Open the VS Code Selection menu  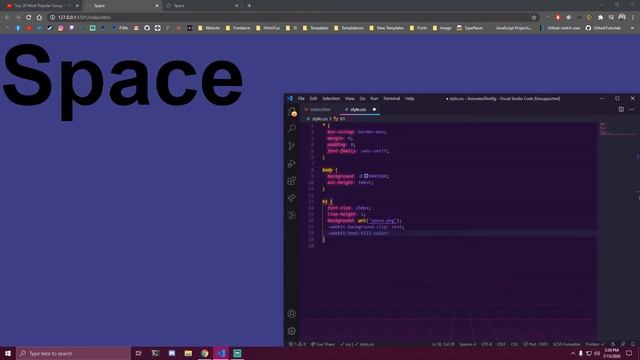[x=331, y=99]
